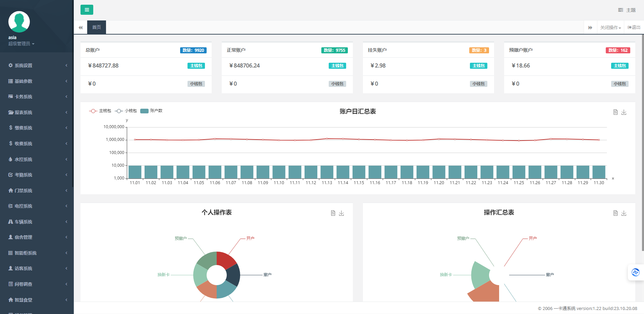The image size is (644, 314).
Task: Select the 首页 tab
Action: [x=97, y=27]
